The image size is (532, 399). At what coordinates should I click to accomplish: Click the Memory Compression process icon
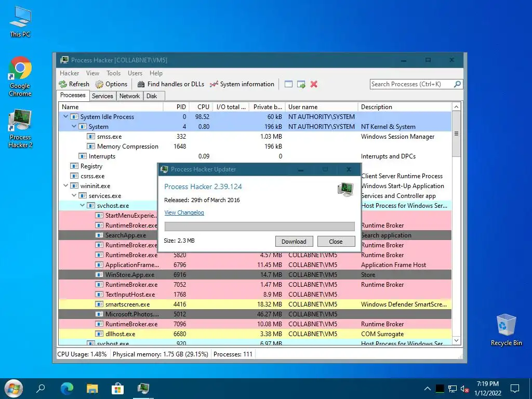point(91,146)
